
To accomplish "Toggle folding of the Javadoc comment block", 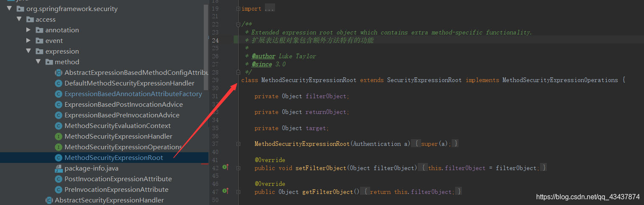I will pos(238,24).
